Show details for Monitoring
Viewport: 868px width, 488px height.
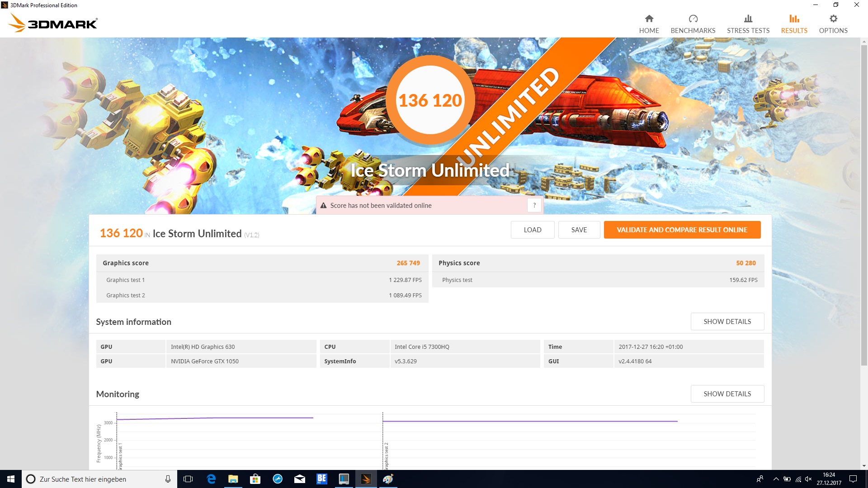pyautogui.click(x=727, y=394)
